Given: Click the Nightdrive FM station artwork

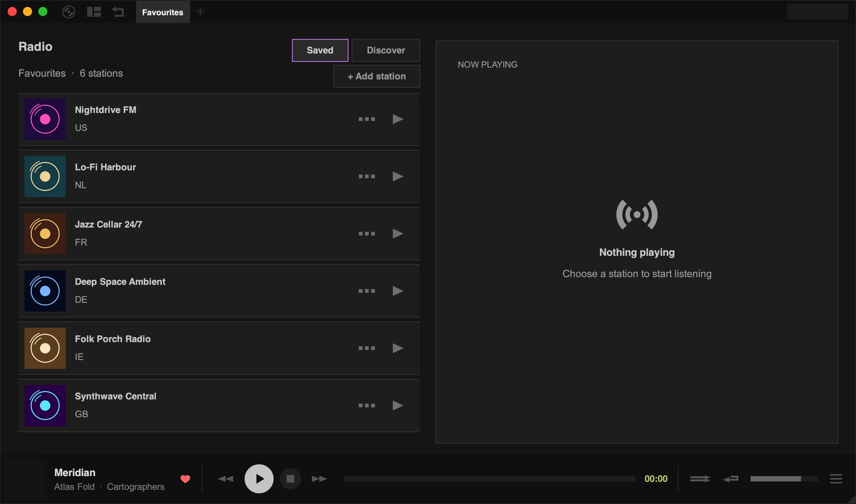Looking at the screenshot, I should click(x=45, y=119).
